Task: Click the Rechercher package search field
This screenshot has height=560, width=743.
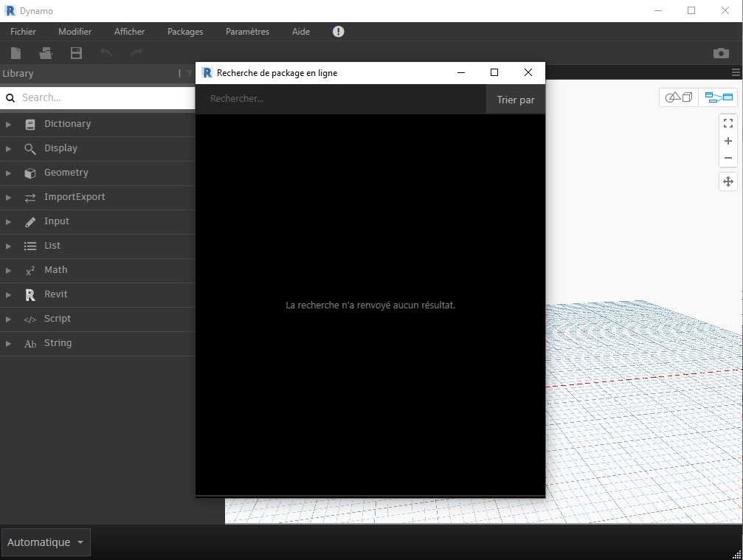Action: click(339, 99)
